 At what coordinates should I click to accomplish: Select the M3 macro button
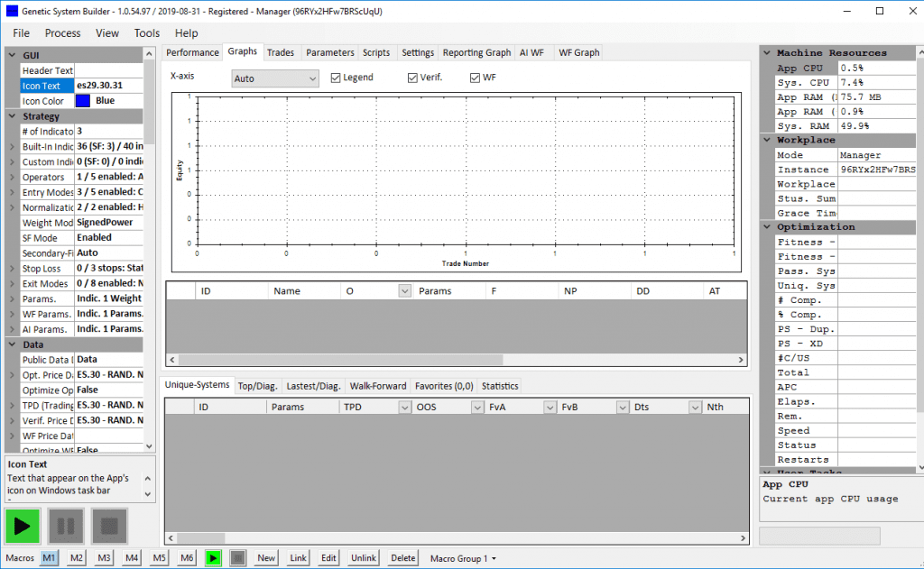pyautogui.click(x=105, y=558)
